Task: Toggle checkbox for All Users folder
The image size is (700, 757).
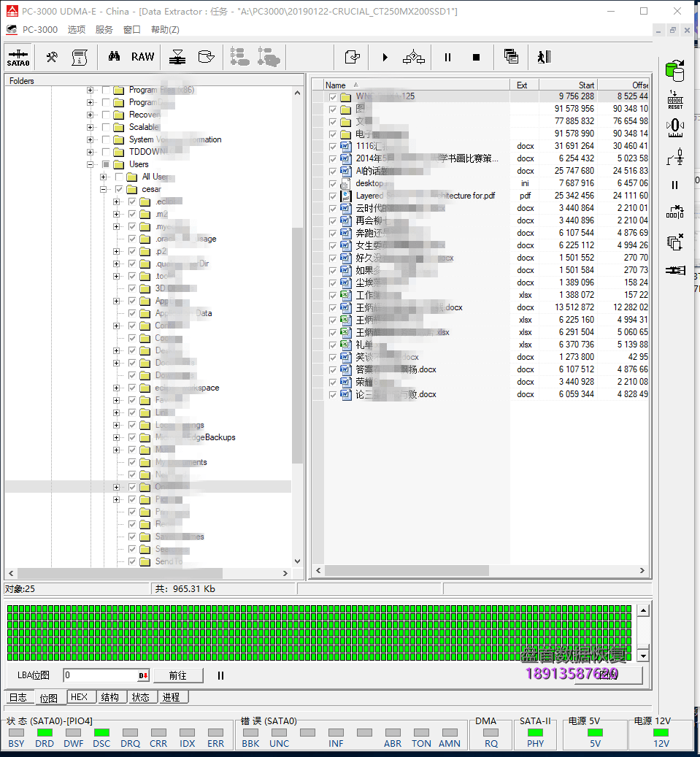Action: 119,177
